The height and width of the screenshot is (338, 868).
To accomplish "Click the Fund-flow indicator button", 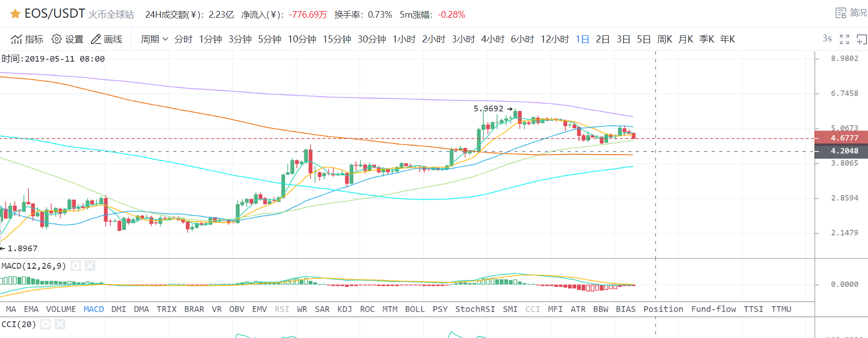I will [x=713, y=309].
